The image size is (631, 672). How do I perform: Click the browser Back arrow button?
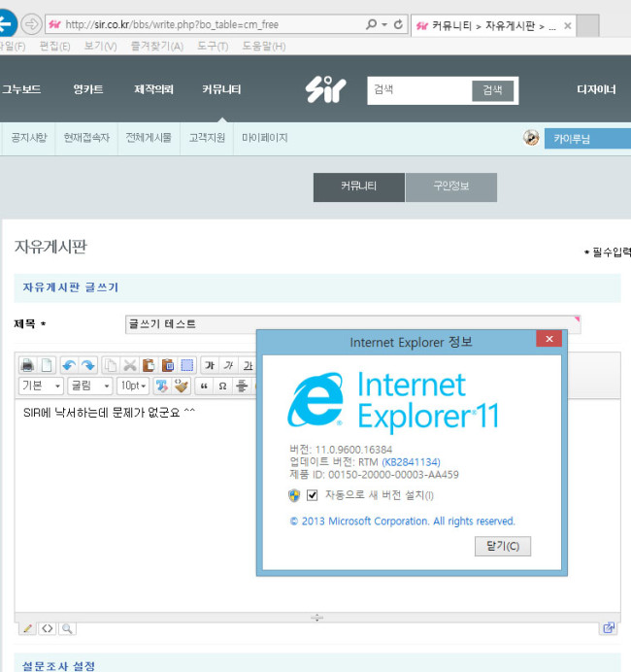tap(7, 24)
